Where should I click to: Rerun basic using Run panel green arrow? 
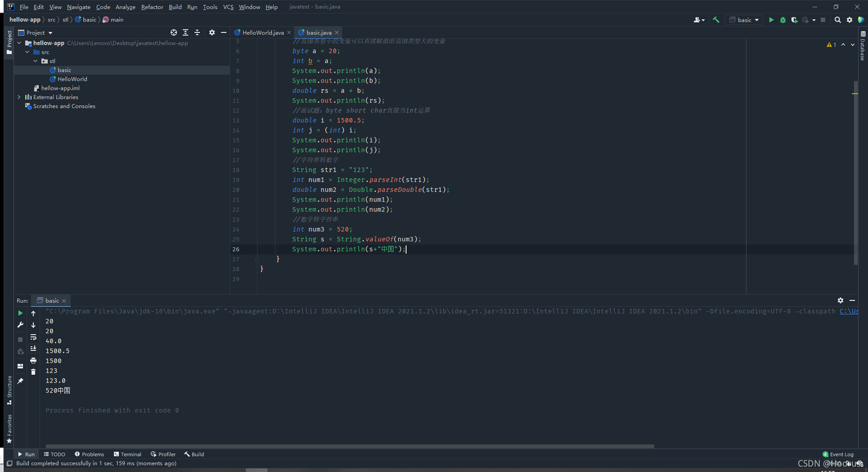tap(20, 313)
